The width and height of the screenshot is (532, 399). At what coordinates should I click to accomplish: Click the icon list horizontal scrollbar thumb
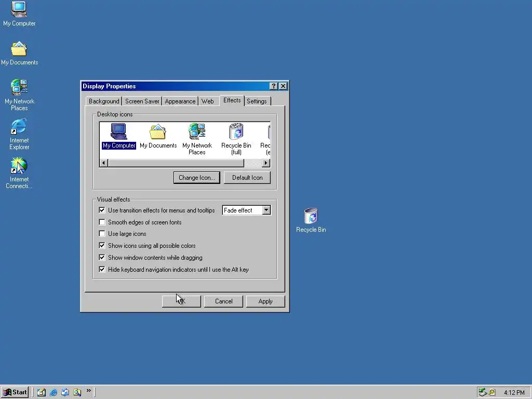click(176, 163)
